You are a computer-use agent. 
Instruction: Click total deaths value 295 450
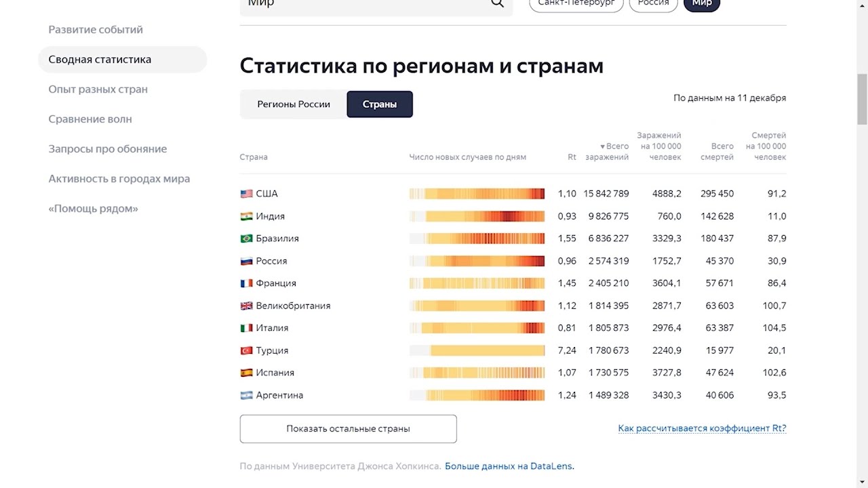[717, 194]
